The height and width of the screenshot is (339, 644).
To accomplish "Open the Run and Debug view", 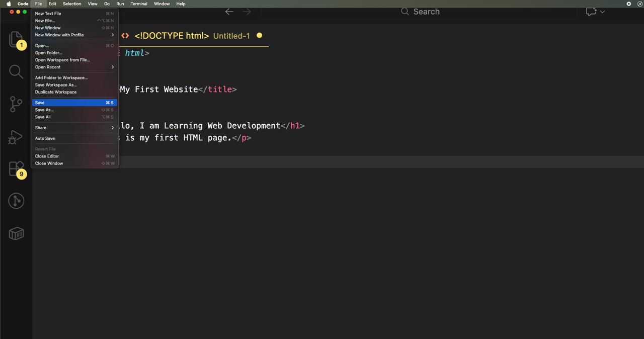I will click(x=16, y=137).
